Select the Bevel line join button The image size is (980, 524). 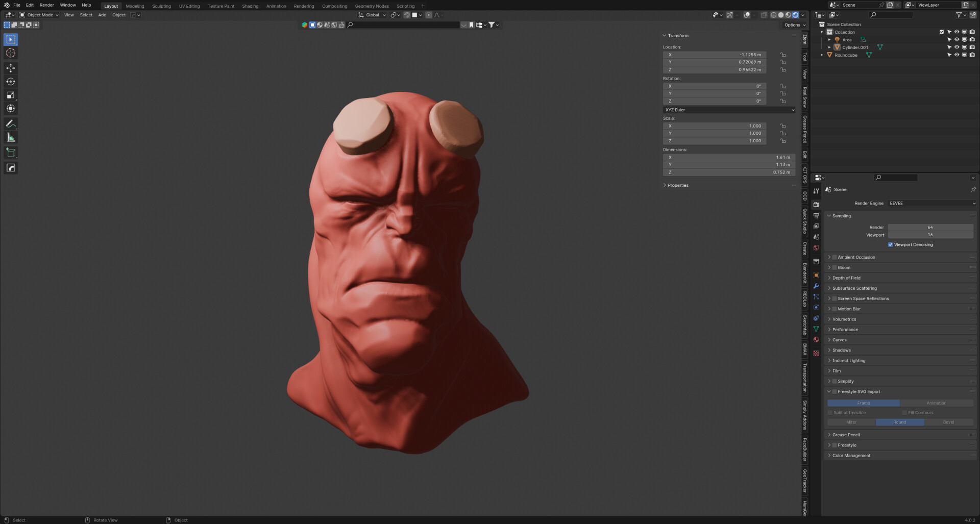pyautogui.click(x=948, y=422)
